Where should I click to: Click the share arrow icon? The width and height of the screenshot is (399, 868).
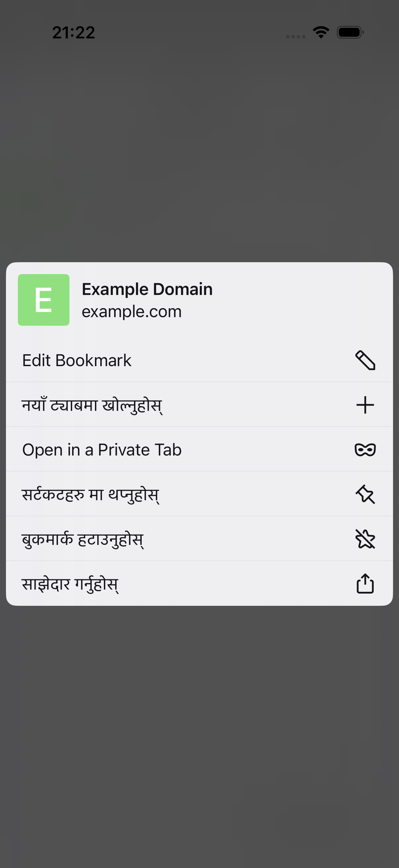pyautogui.click(x=365, y=583)
